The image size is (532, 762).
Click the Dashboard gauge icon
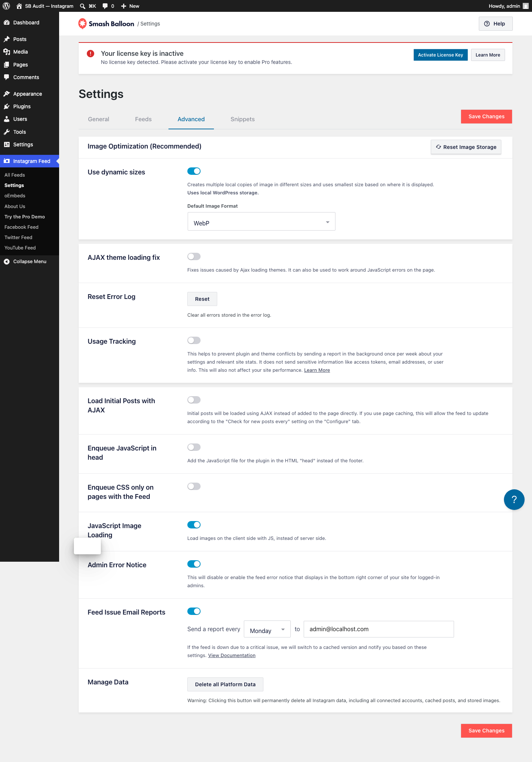[7, 23]
